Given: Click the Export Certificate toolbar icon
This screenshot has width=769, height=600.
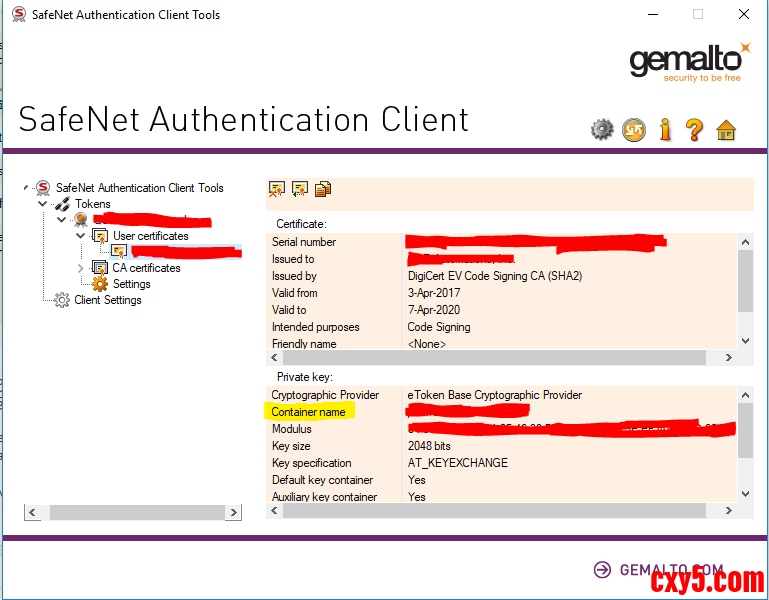Looking at the screenshot, I should pos(300,188).
